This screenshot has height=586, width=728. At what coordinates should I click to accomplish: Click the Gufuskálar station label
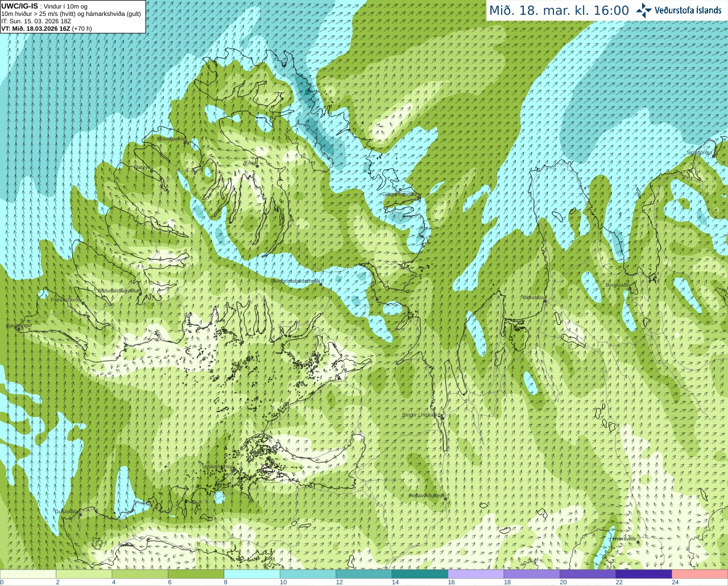(67, 511)
